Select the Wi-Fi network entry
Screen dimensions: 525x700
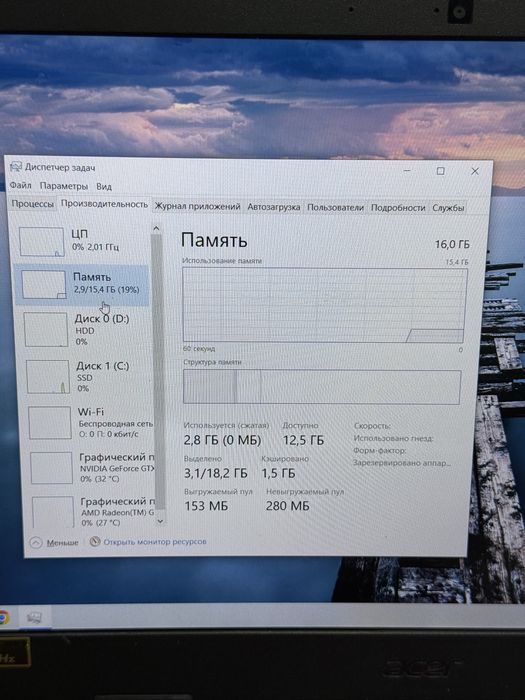(89, 422)
